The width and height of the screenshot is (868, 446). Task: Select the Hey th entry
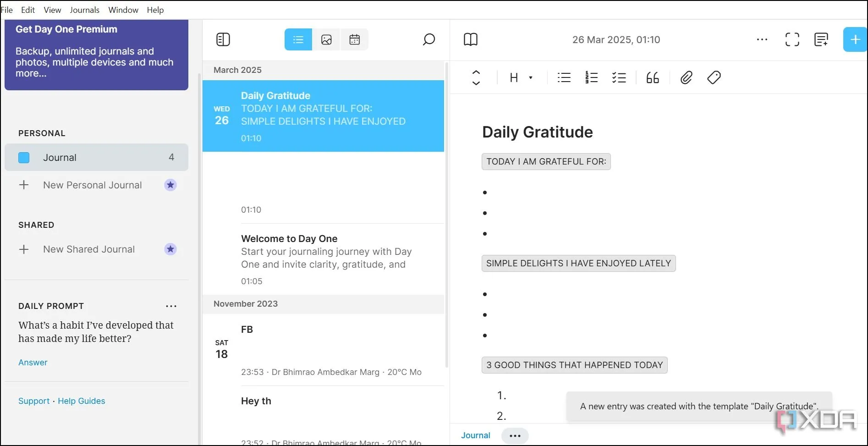click(x=323, y=416)
